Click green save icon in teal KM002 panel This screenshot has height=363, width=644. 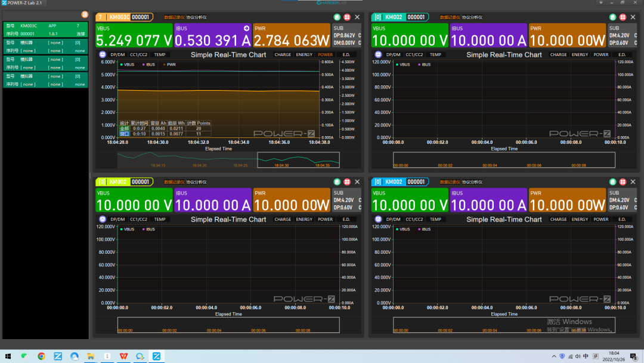[612, 17]
